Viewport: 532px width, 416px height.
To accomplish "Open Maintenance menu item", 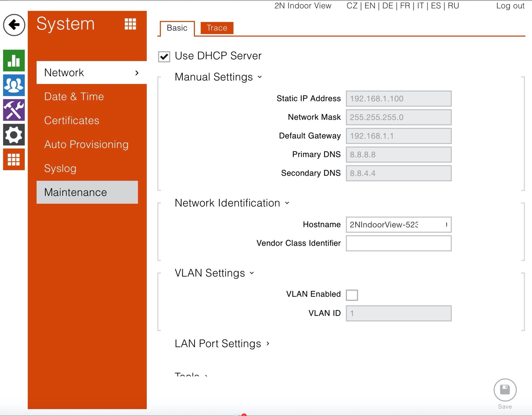I will 87,192.
